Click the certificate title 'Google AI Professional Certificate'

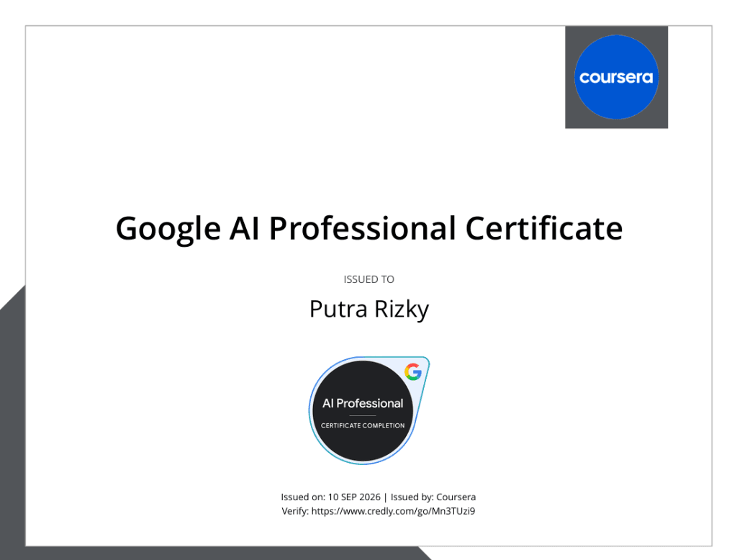coord(369,228)
